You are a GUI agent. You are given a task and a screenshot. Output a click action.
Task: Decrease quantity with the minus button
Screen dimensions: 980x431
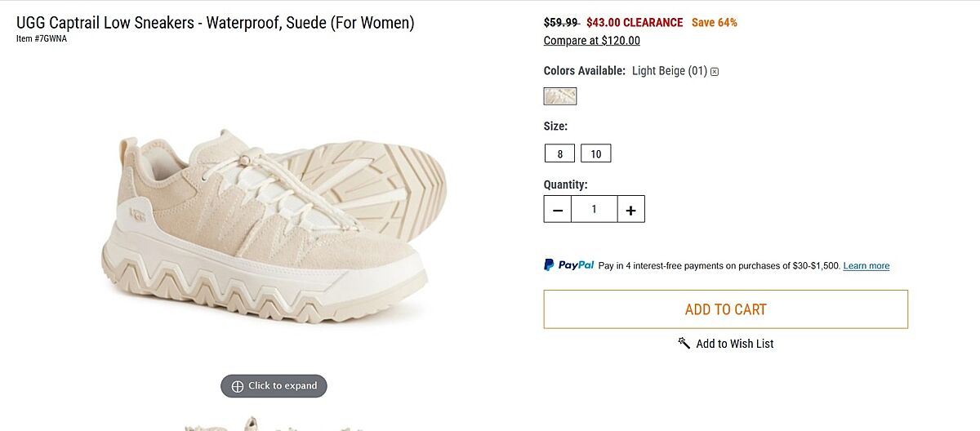pyautogui.click(x=558, y=210)
